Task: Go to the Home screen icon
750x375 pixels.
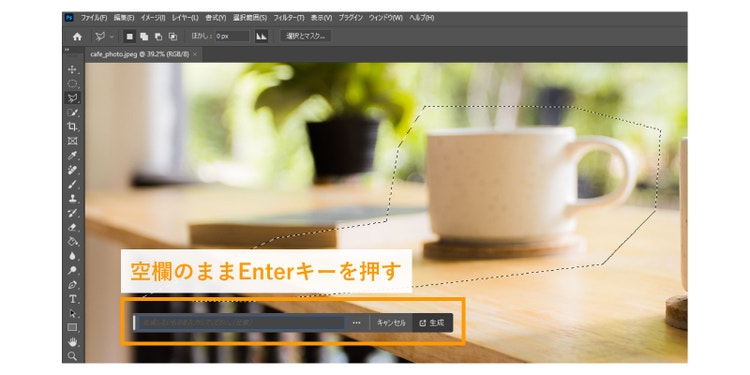Action: pos(77,36)
